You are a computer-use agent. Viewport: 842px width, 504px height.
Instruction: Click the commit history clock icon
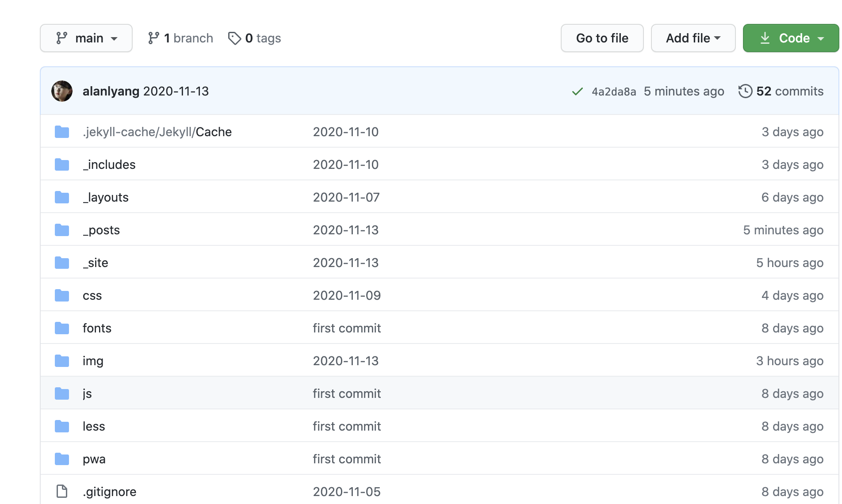coord(745,91)
